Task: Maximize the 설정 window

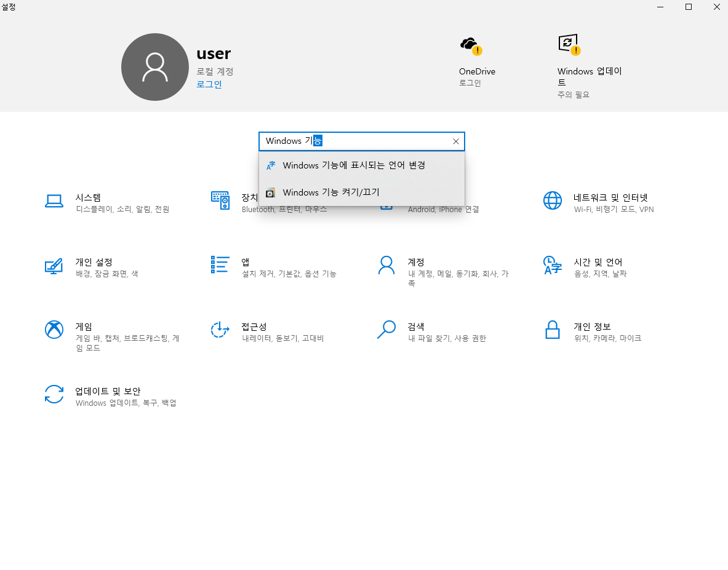Action: (689, 7)
